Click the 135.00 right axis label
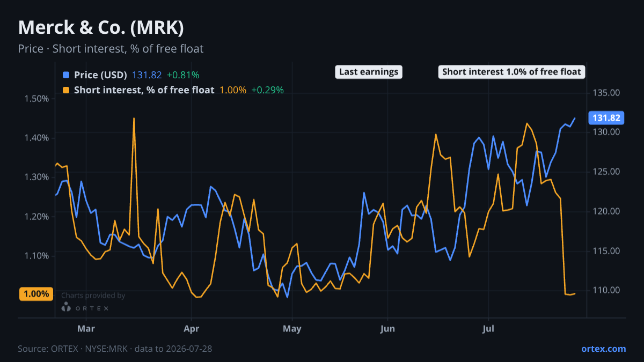The height and width of the screenshot is (362, 644). (x=606, y=93)
